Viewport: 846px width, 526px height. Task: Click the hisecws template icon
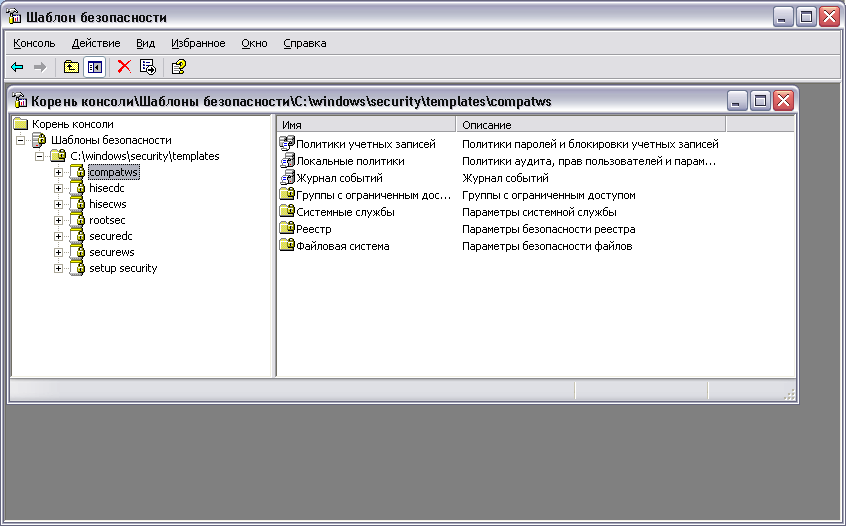(x=78, y=204)
